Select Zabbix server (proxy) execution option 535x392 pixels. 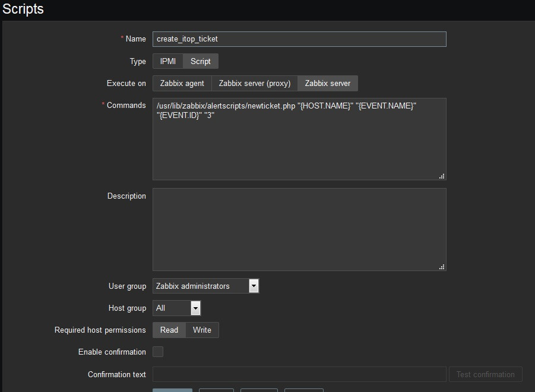click(x=254, y=83)
